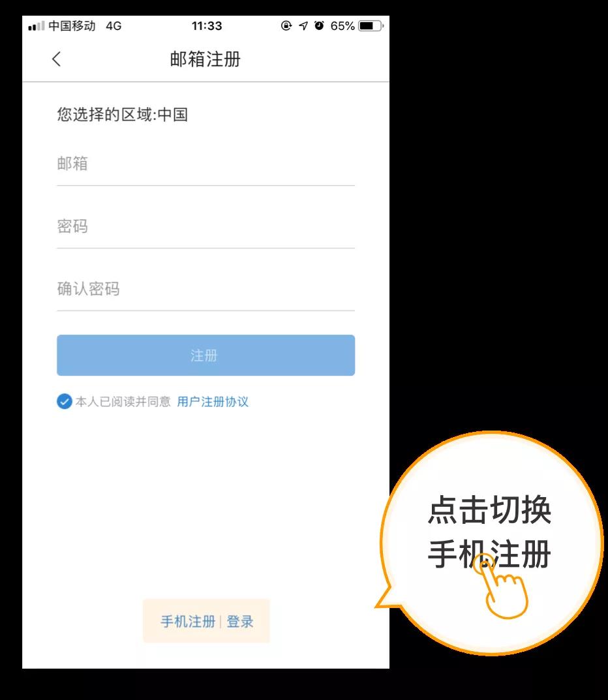
Task: Click the blue 注册 register button
Action: [205, 356]
